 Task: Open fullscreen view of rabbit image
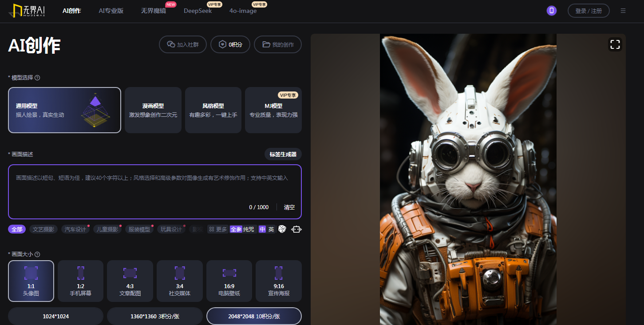615,44
